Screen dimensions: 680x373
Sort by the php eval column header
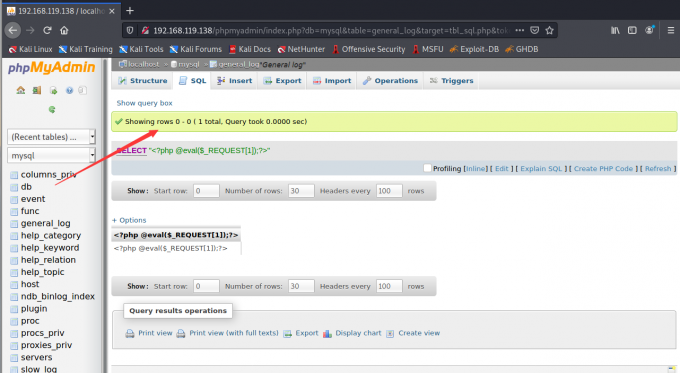(x=176, y=235)
